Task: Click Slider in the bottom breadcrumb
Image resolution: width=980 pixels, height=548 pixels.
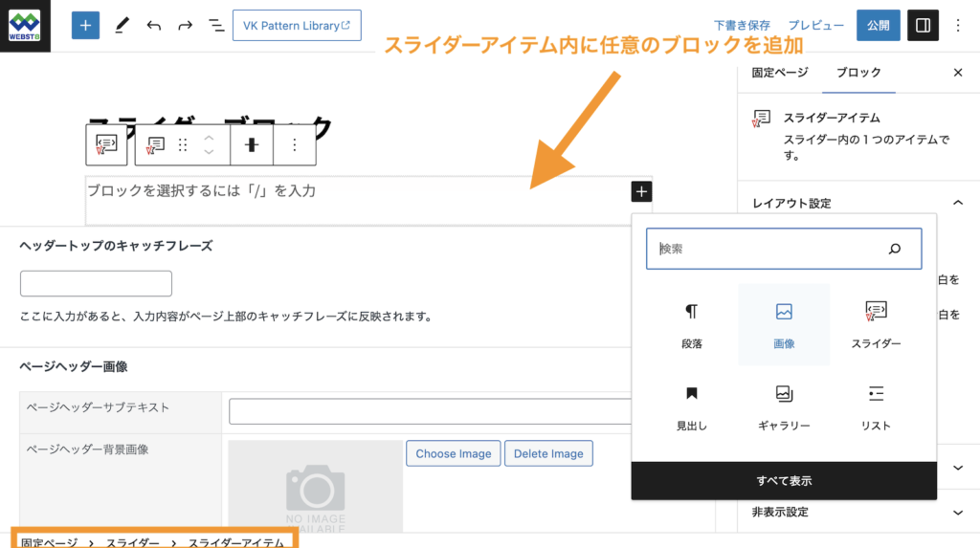Action: pos(133,542)
